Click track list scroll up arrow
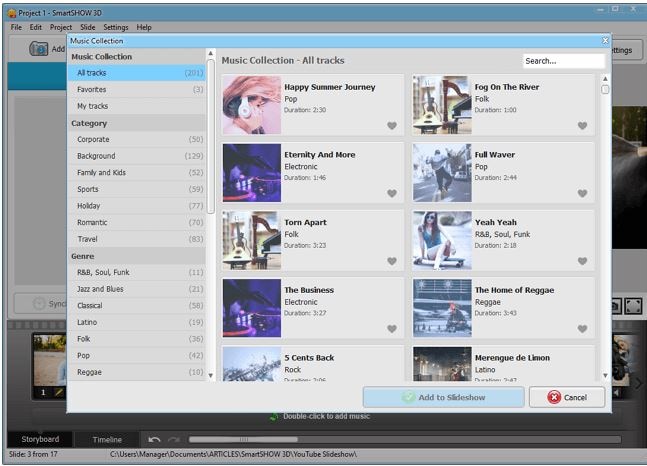The height and width of the screenshot is (466, 647). [x=605, y=78]
